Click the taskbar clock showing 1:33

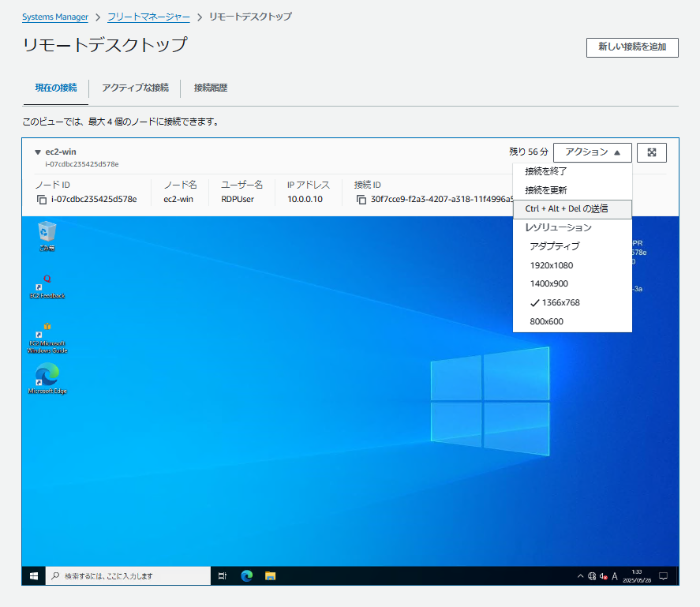637,576
